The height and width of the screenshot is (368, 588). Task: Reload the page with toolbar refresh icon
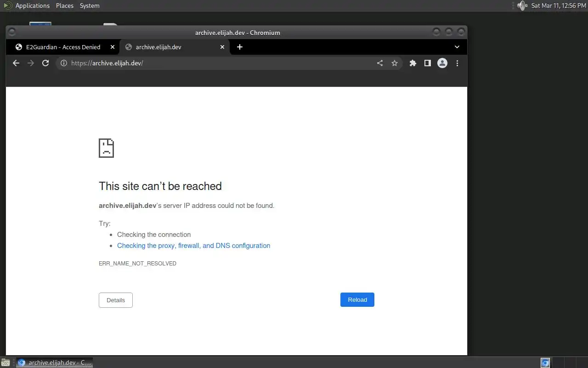click(45, 63)
